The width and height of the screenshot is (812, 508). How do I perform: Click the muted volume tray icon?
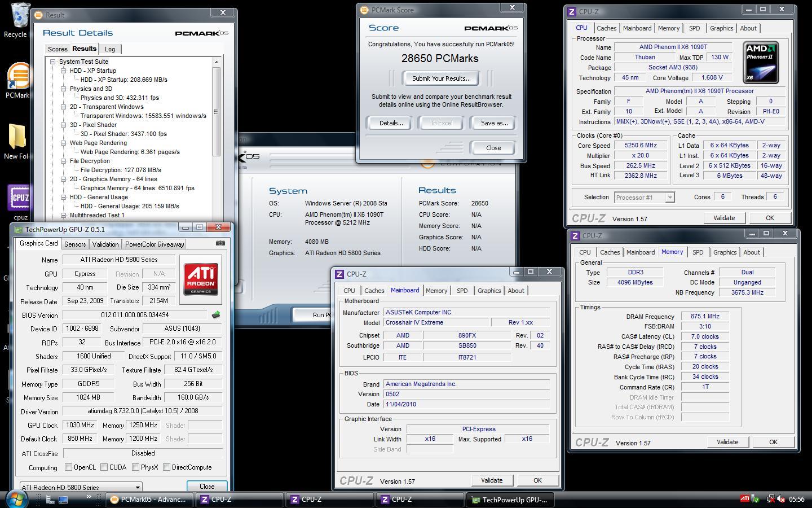[x=781, y=499]
